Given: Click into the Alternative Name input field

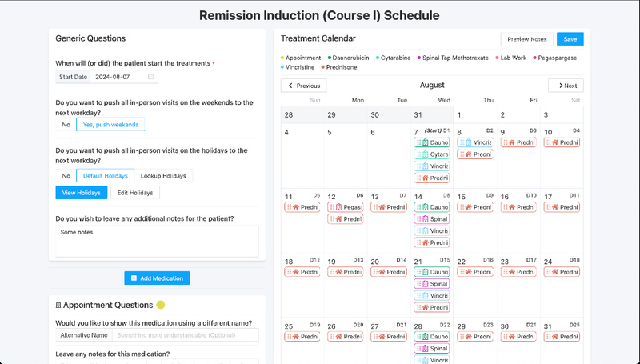Looking at the screenshot, I should 185,335.
